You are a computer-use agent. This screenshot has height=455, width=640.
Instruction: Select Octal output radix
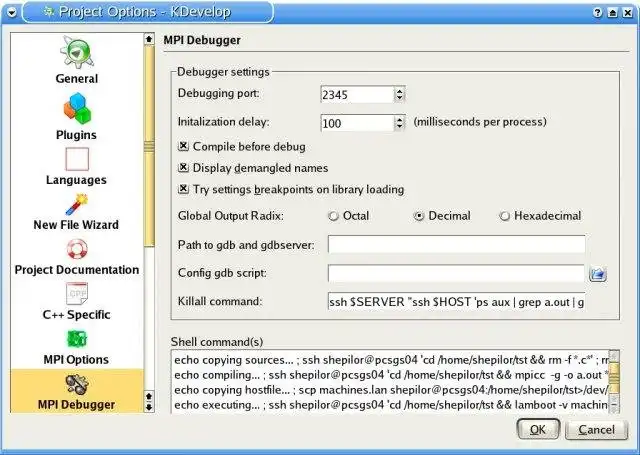333,216
